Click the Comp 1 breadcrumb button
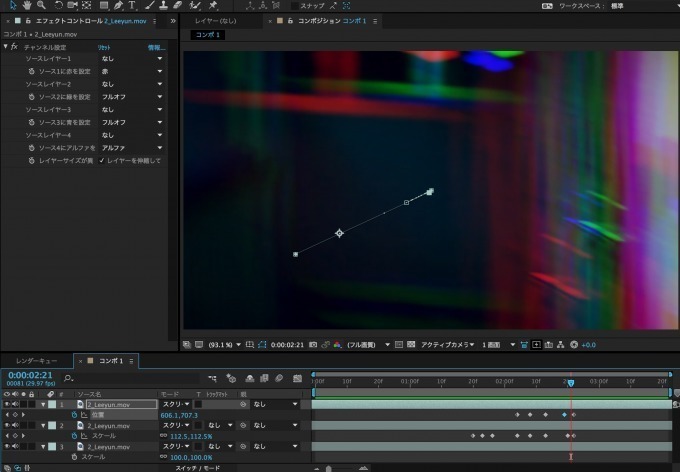Viewport: 680px width, 472px height. coord(208,35)
